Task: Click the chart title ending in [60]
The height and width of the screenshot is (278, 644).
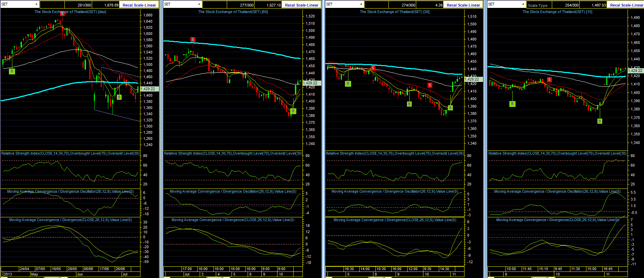Action: pyautogui.click(x=233, y=12)
